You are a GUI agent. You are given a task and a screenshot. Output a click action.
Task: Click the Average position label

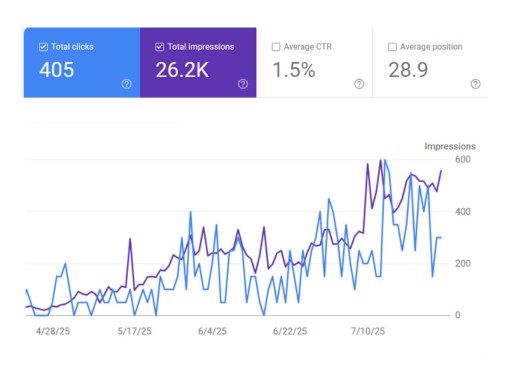(431, 47)
